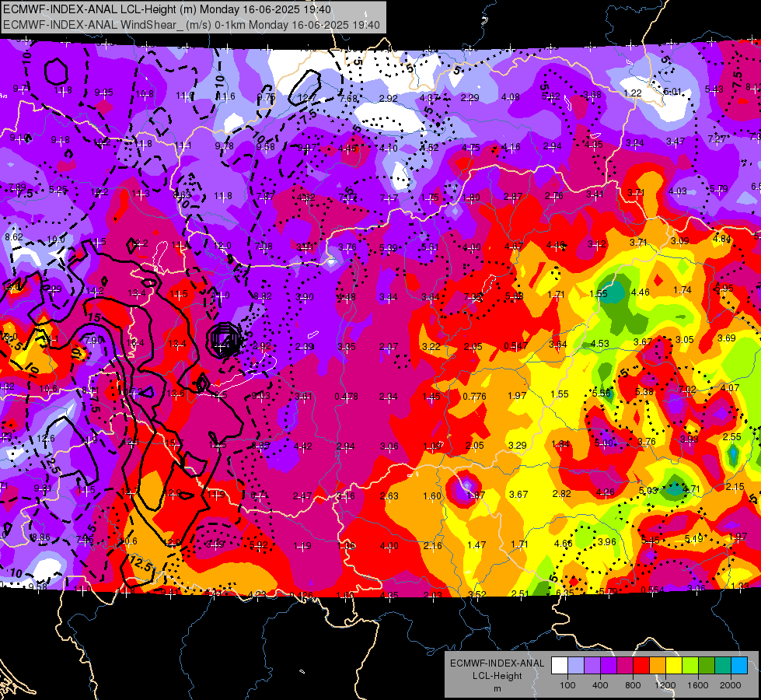761x700 pixels.
Task: Click the grid value '3.09'
Action: click(x=680, y=240)
